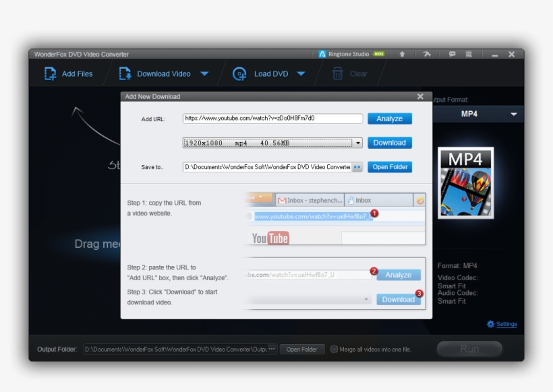Image resolution: width=553 pixels, height=392 pixels.
Task: Click the Load DVD disc icon
Action: click(x=239, y=74)
